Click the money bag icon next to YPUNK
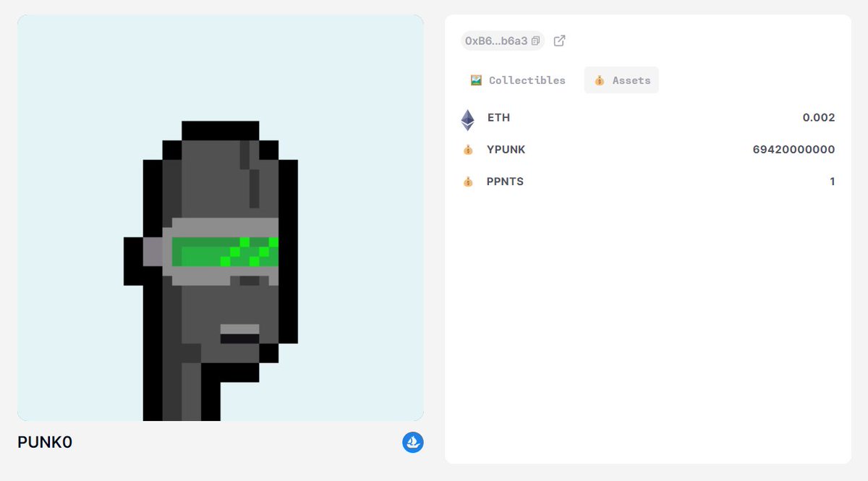Image resolution: width=868 pixels, height=481 pixels. (x=468, y=150)
